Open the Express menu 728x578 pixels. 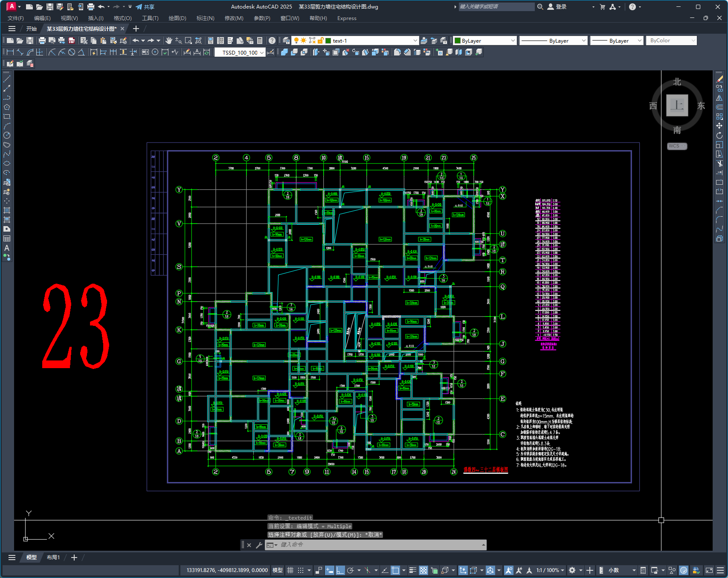(347, 18)
